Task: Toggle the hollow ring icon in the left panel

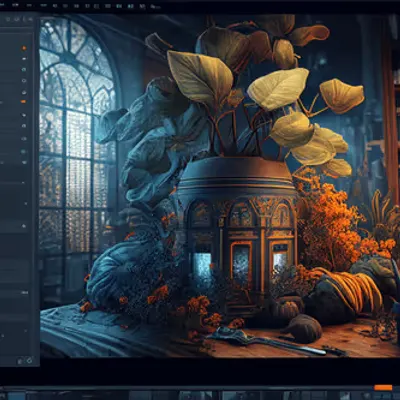Action: [x=24, y=80]
